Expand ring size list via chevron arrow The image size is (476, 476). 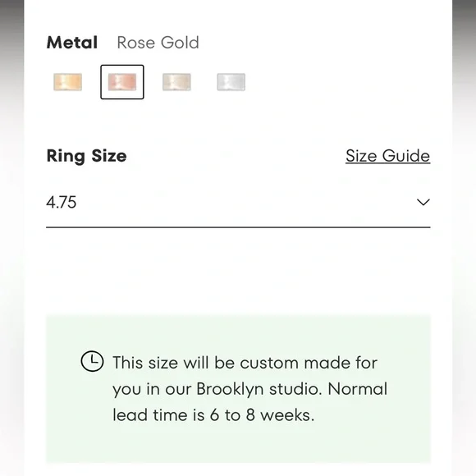[423, 202]
